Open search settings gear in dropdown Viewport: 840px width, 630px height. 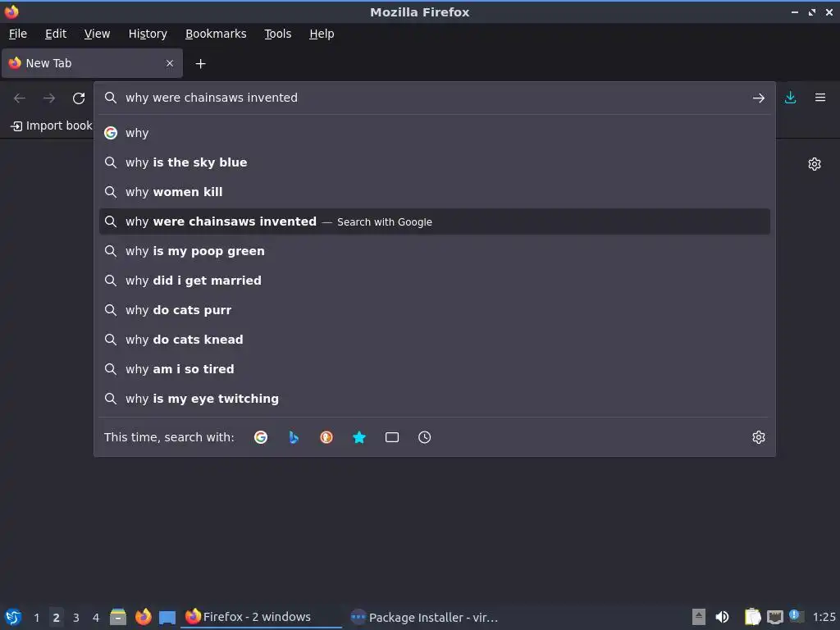click(x=759, y=437)
